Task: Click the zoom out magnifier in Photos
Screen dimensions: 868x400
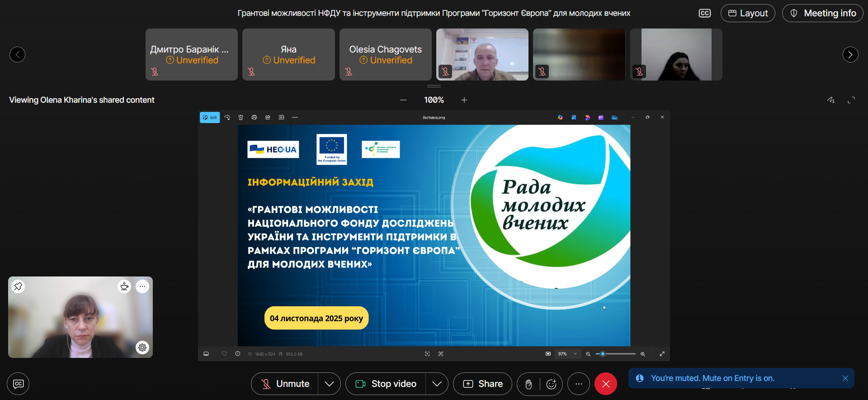Action: (588, 354)
